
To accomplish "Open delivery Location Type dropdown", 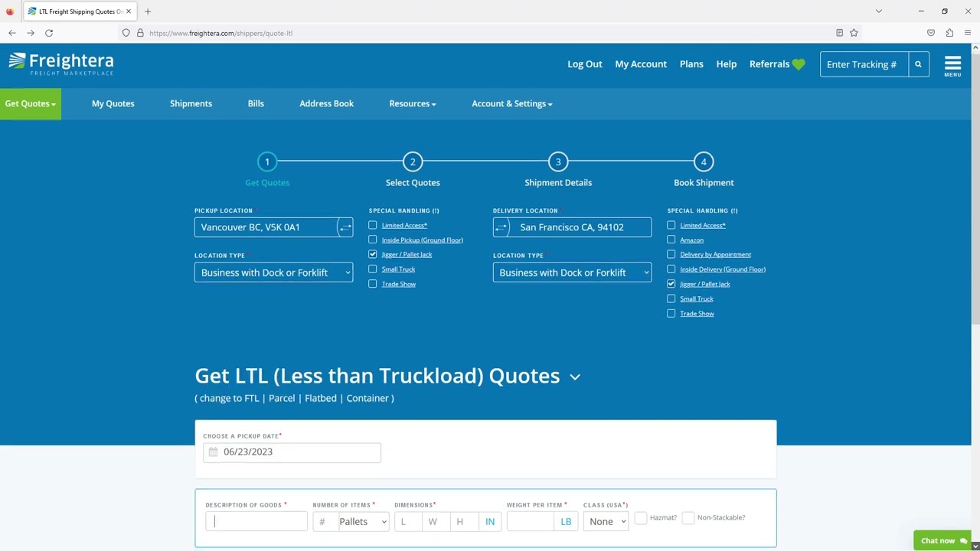I will pyautogui.click(x=572, y=272).
